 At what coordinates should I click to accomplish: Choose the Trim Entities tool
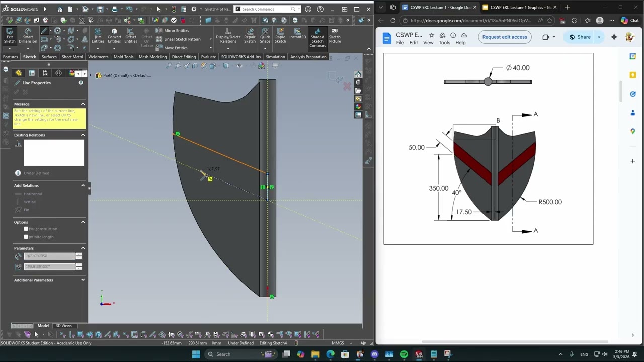pyautogui.click(x=98, y=35)
